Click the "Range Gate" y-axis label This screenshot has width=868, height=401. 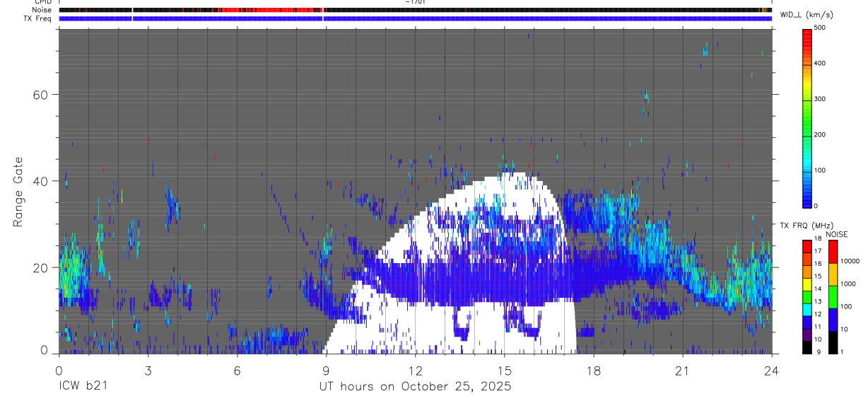[19, 192]
